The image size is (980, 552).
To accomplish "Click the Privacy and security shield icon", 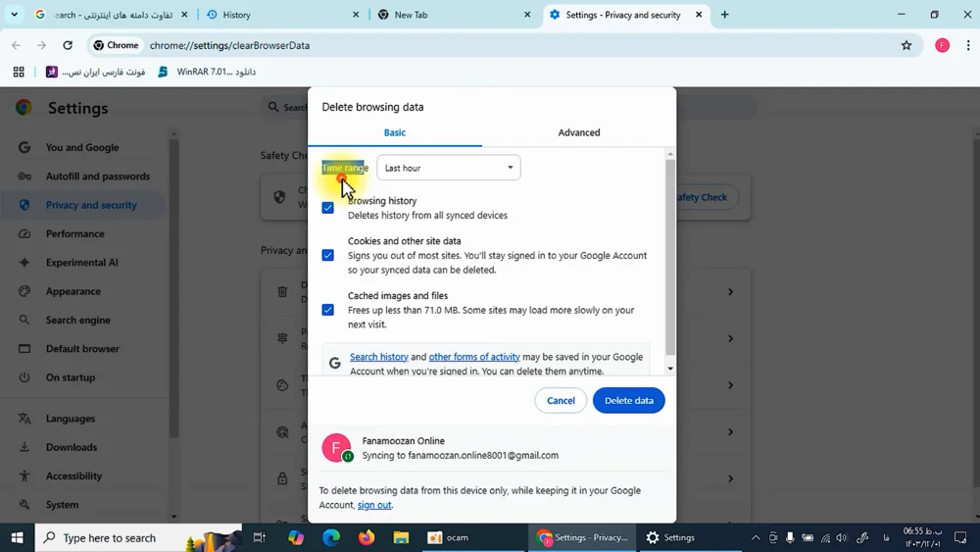I will [24, 205].
